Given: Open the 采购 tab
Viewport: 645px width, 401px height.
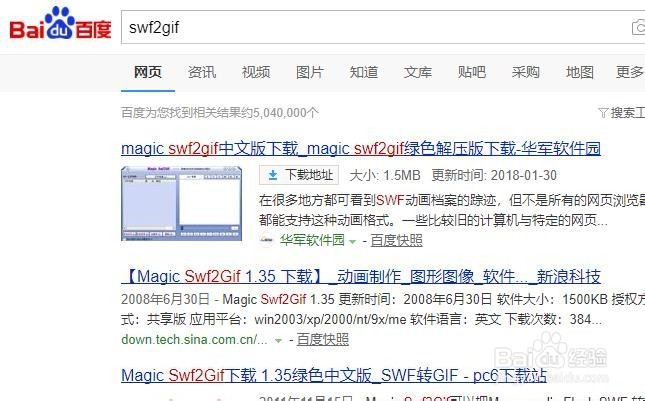Looking at the screenshot, I should click(526, 72).
